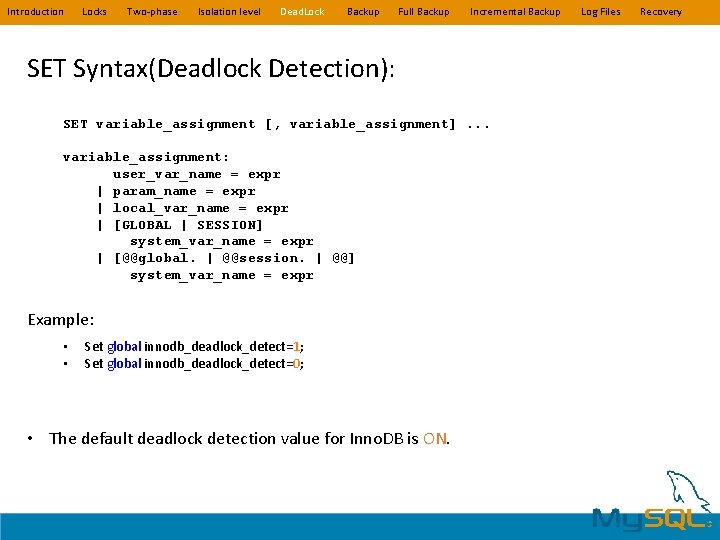Click the orange 'ON' value text
This screenshot has width=720, height=540.
click(x=434, y=439)
